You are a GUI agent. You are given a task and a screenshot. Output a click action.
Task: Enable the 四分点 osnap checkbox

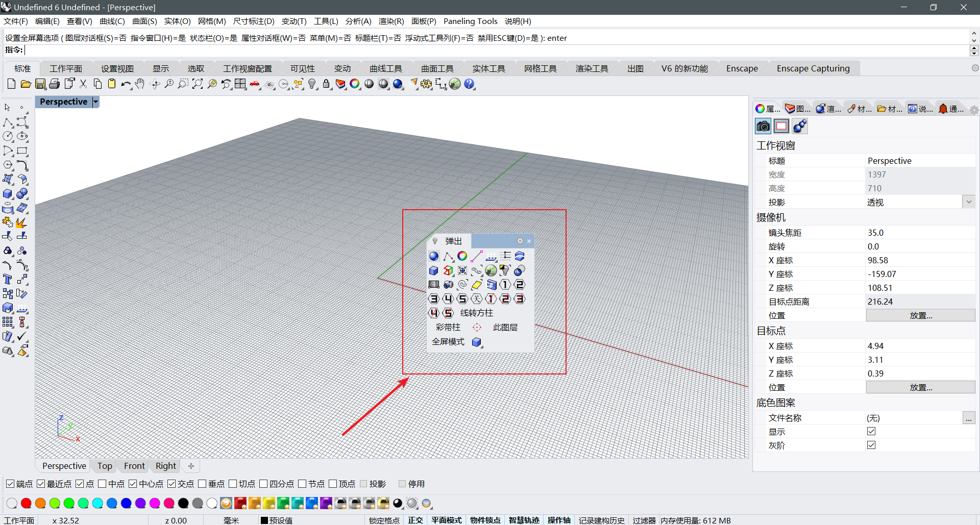click(263, 484)
